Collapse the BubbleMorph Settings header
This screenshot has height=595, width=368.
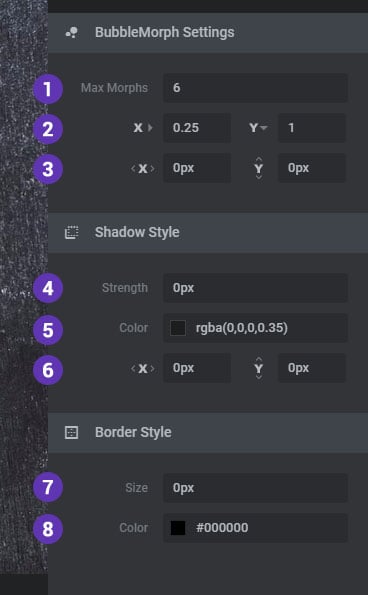point(208,33)
